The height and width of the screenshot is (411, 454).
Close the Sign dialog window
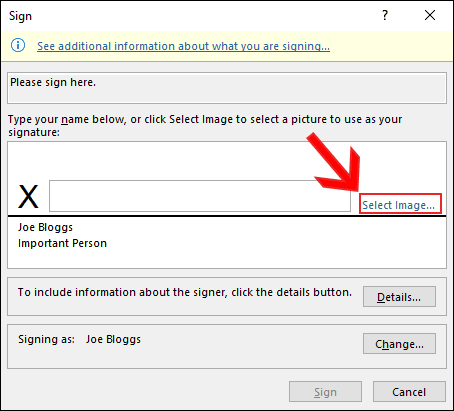pyautogui.click(x=430, y=15)
